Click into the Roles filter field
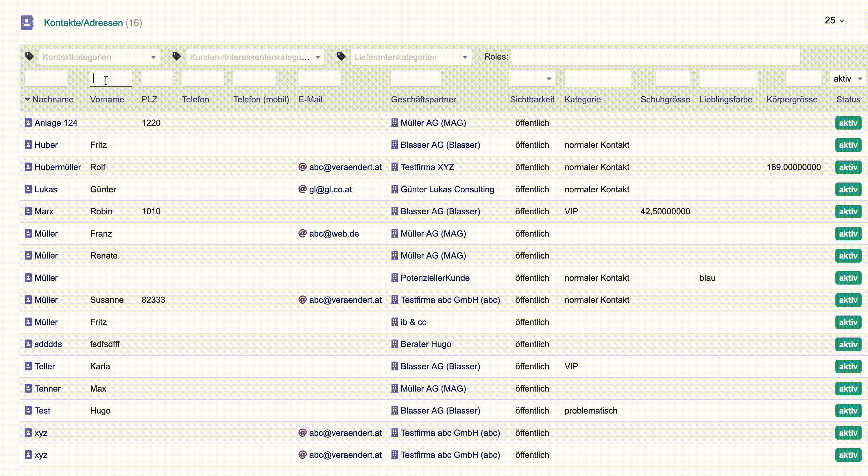Image resolution: width=868 pixels, height=476 pixels. [654, 57]
